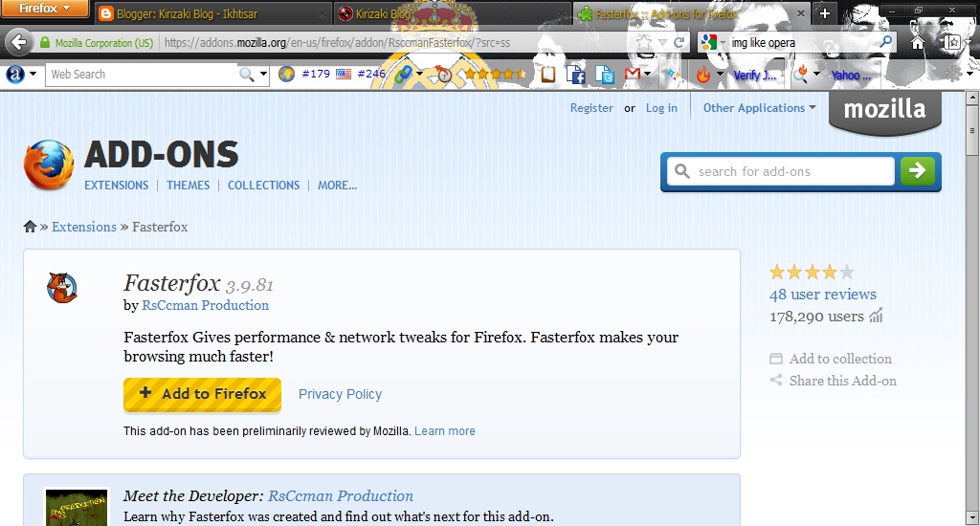Click the global rank globe icon

286,75
